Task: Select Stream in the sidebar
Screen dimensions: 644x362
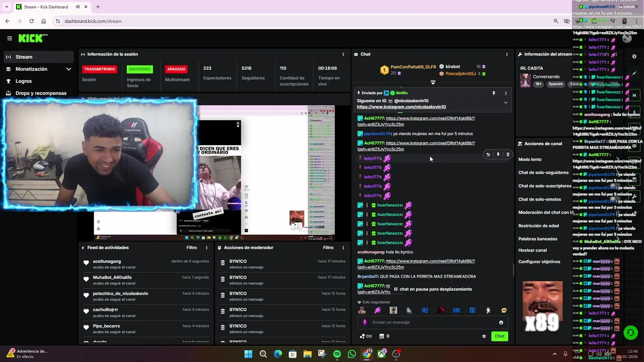Action: point(38,57)
